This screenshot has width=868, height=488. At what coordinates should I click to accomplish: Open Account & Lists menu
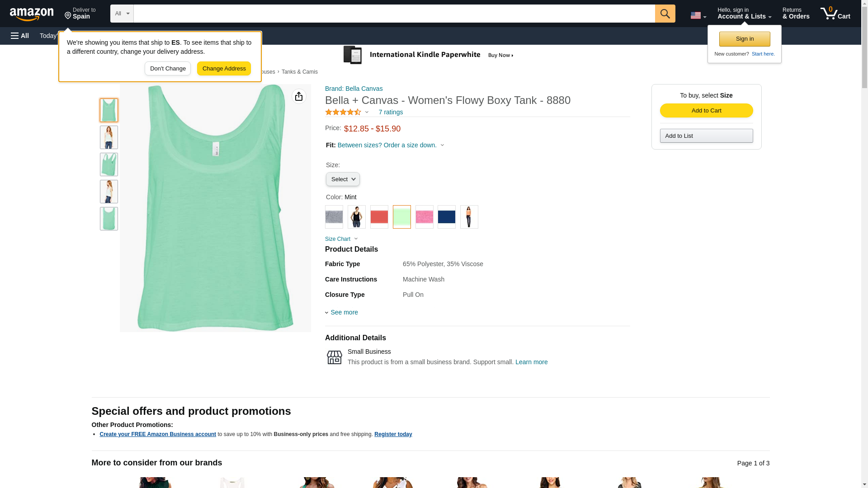[744, 14]
